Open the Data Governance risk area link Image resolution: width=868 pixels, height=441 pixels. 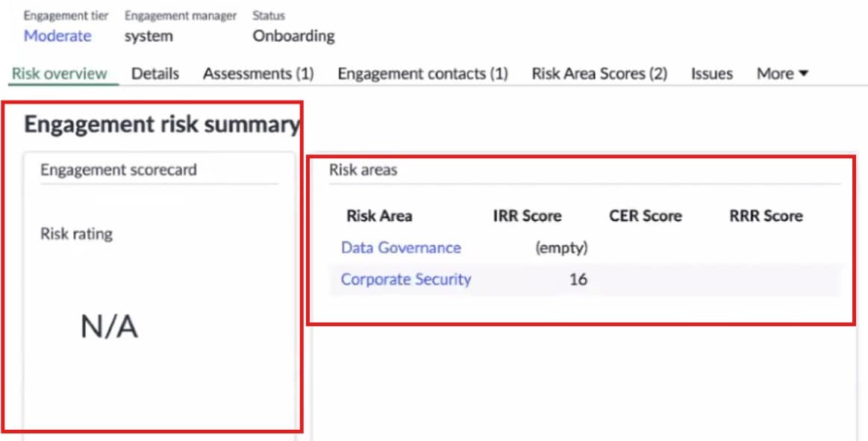(401, 248)
